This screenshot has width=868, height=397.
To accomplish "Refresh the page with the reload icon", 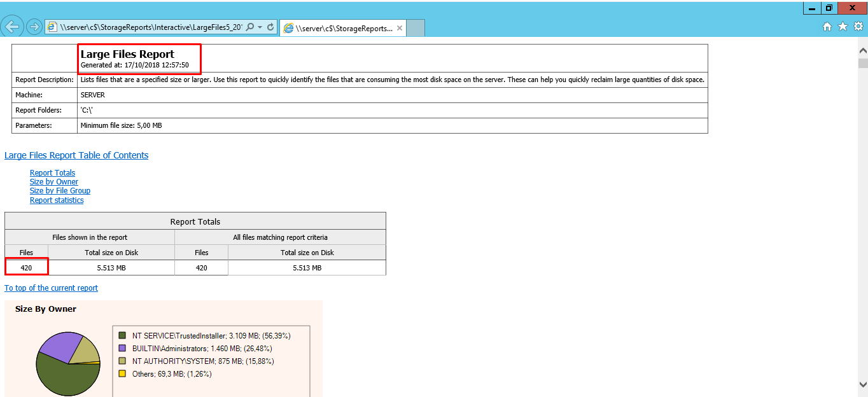I will [270, 27].
